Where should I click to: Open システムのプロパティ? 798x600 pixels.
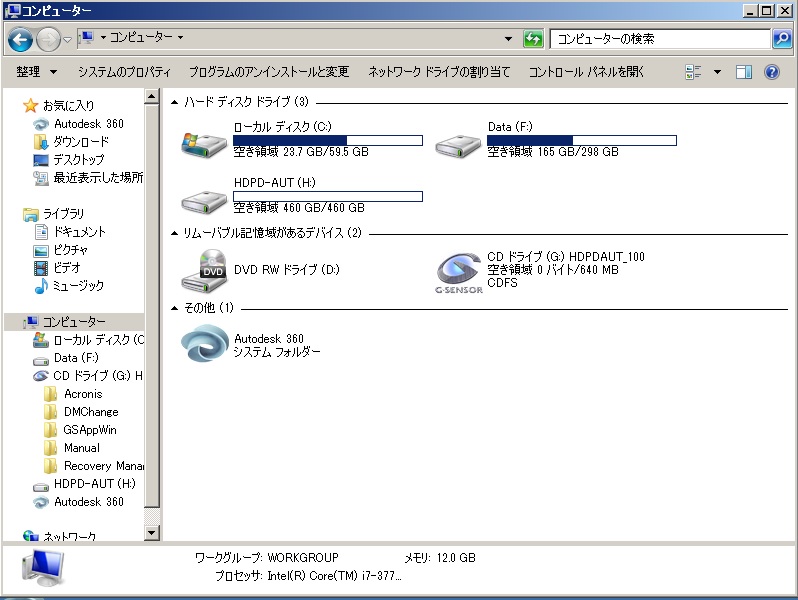(124, 72)
